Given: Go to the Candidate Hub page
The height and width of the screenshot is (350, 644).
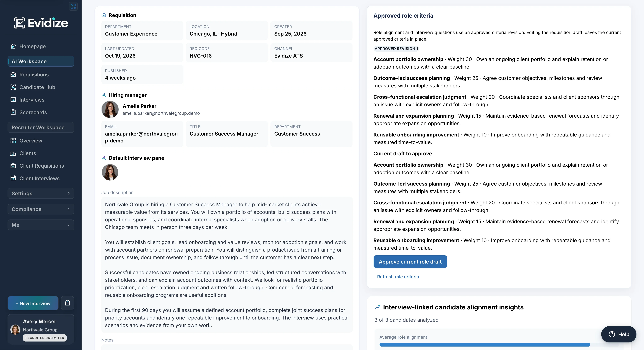Looking at the screenshot, I should pos(37,87).
